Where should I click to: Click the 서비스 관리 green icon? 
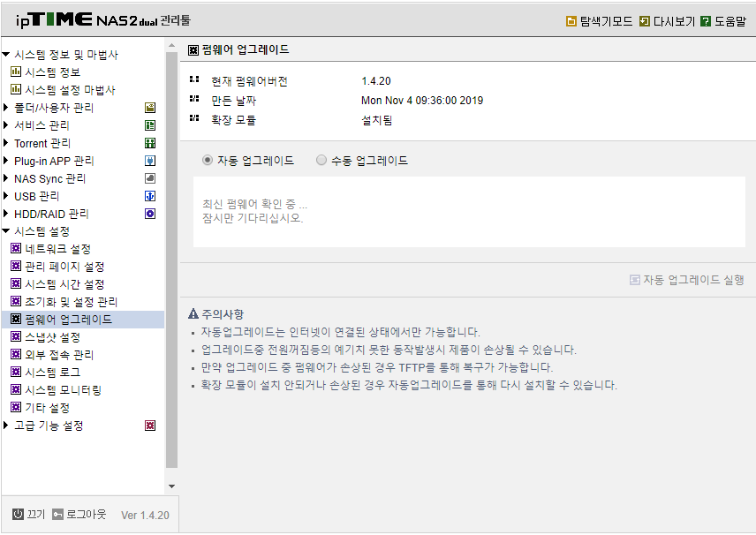(x=150, y=125)
